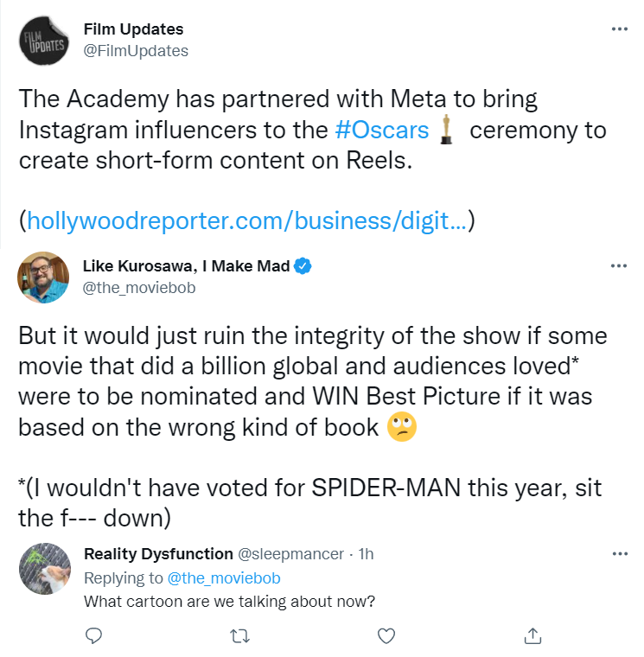
Task: Share the Reality Dysfunction reply
Action: pos(533,636)
